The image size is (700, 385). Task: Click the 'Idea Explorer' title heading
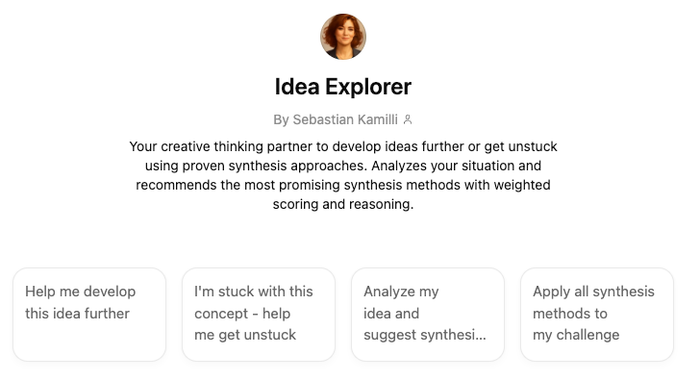coord(343,87)
